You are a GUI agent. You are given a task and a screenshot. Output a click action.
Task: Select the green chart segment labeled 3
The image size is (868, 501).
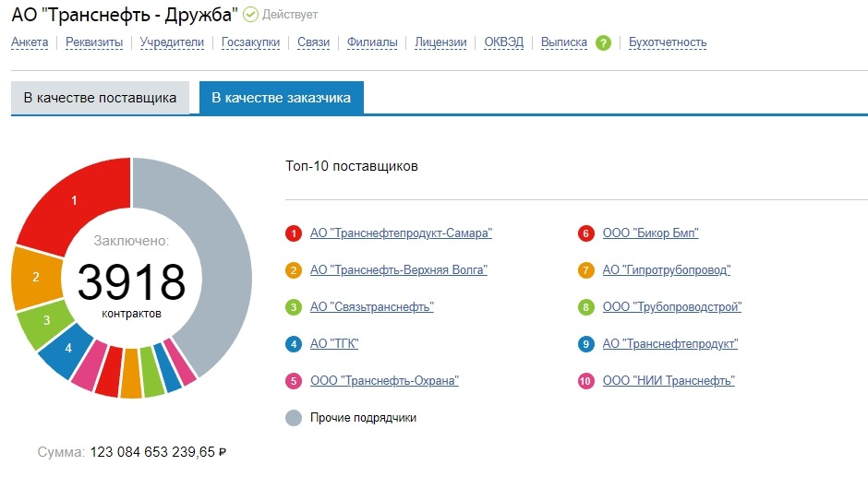(45, 322)
